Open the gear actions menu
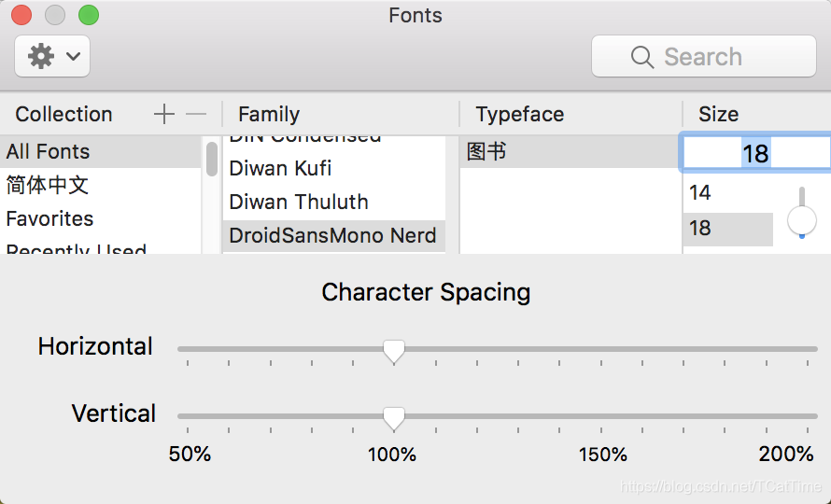This screenshot has width=831, height=504. pyautogui.click(x=52, y=57)
